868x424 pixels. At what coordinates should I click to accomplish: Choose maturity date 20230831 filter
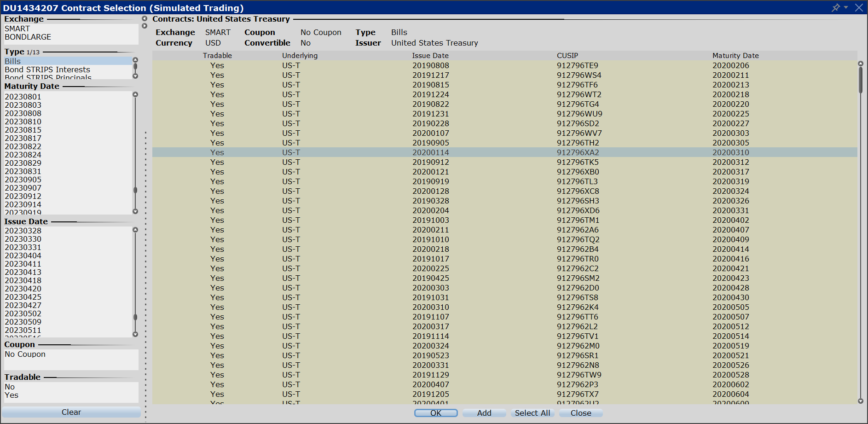coord(68,171)
